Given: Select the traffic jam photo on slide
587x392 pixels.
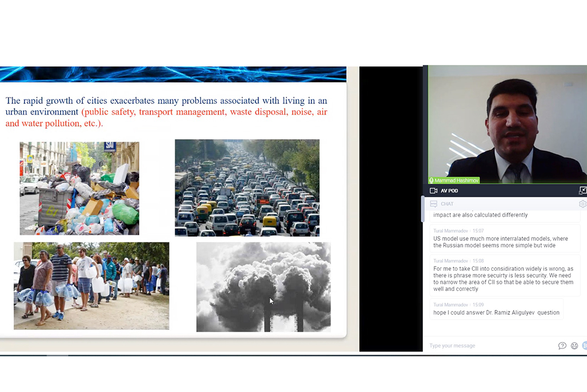Looking at the screenshot, I should coord(247,188).
